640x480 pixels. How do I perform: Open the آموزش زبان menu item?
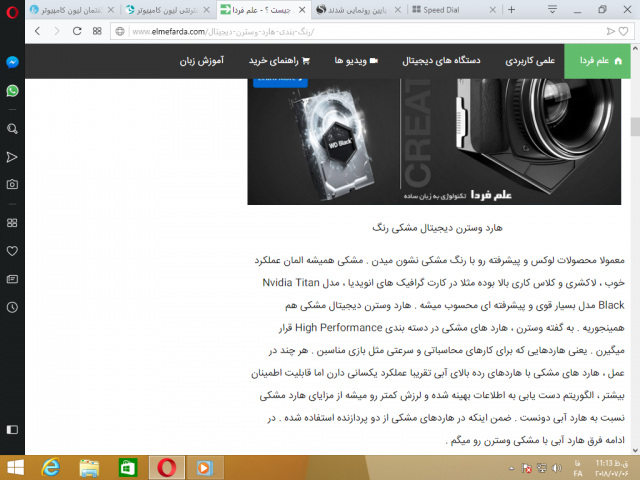[202, 61]
